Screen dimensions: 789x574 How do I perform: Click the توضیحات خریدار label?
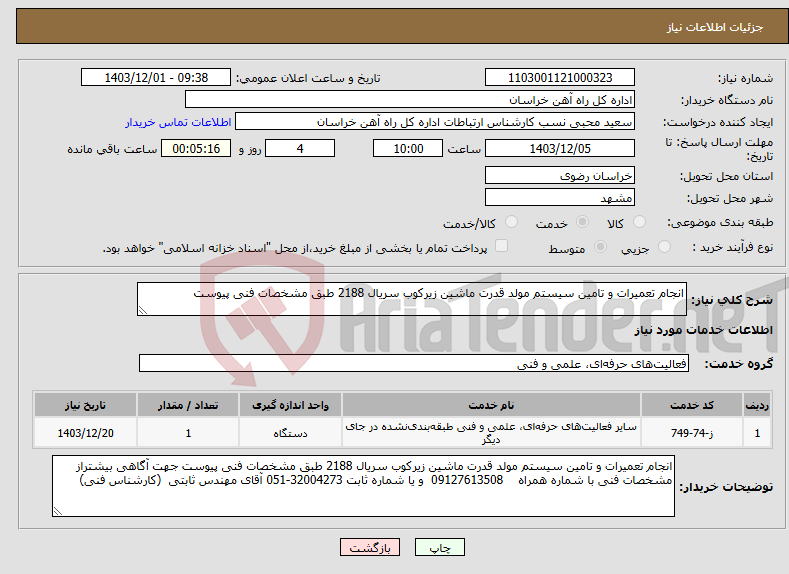click(726, 487)
